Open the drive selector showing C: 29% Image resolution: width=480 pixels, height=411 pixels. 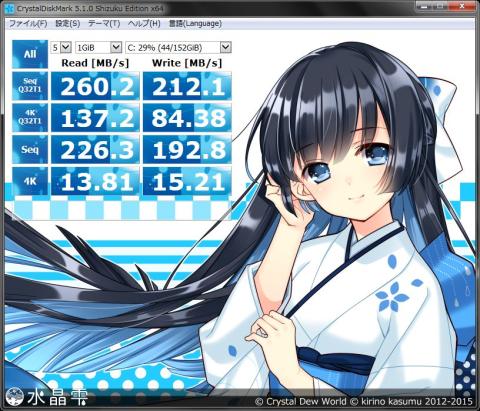click(178, 47)
